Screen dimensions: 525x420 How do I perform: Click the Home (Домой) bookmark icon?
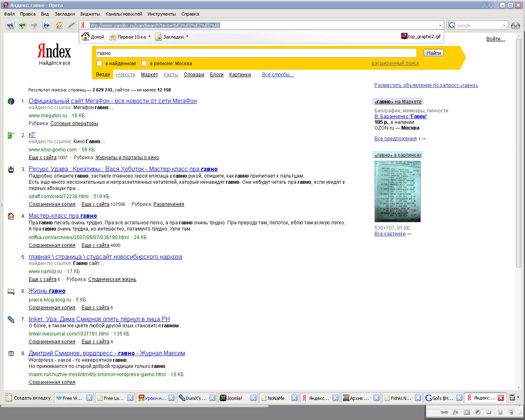click(85, 37)
